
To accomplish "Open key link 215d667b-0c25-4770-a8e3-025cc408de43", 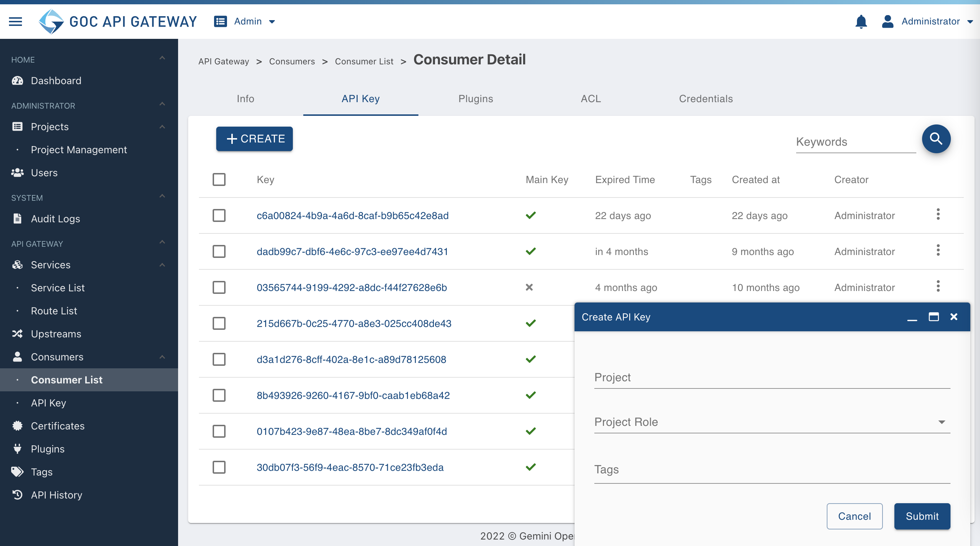I will pos(354,324).
